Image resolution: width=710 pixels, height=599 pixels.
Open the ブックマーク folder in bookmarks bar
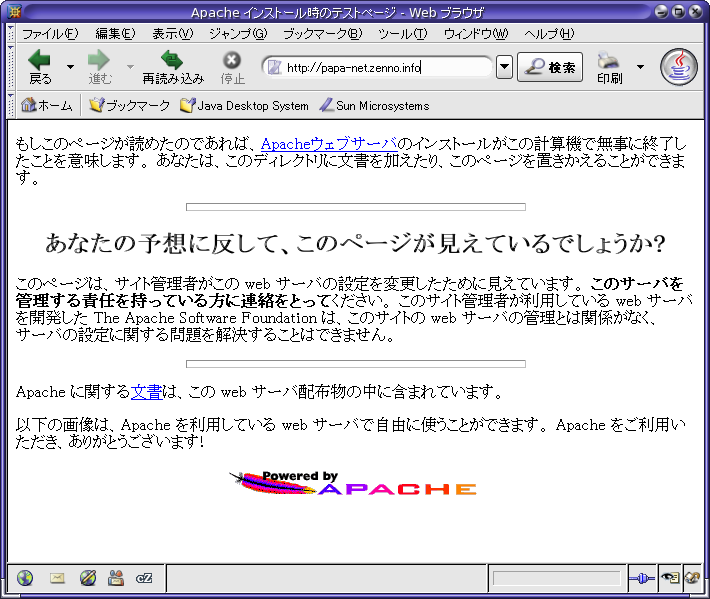pyautogui.click(x=129, y=105)
